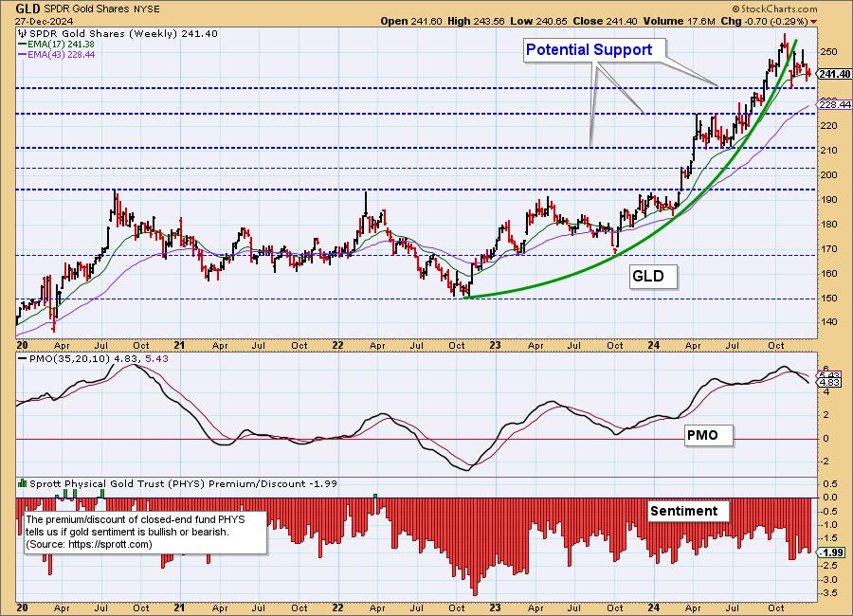This screenshot has height=616, width=853.
Task: Click the 228.44 EMA price tag
Action: tap(834, 104)
